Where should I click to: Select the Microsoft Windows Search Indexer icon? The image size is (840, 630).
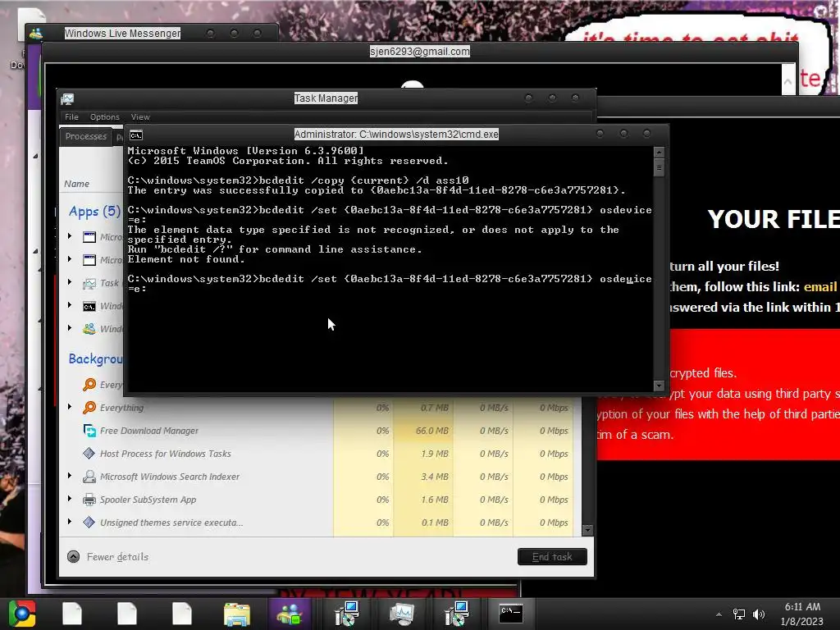coord(89,477)
